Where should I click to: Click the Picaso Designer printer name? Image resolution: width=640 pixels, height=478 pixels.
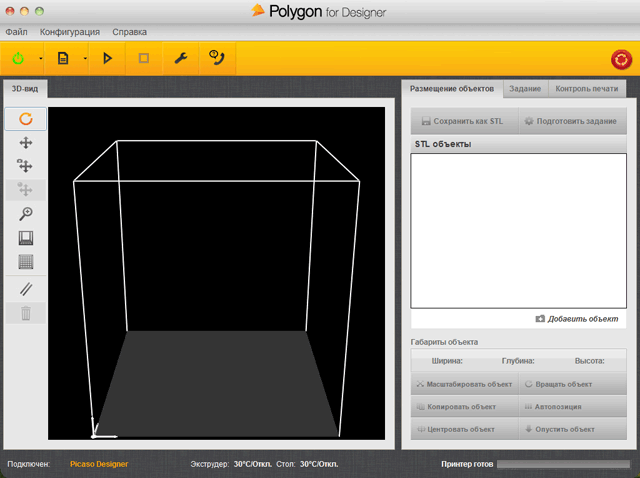tap(99, 464)
